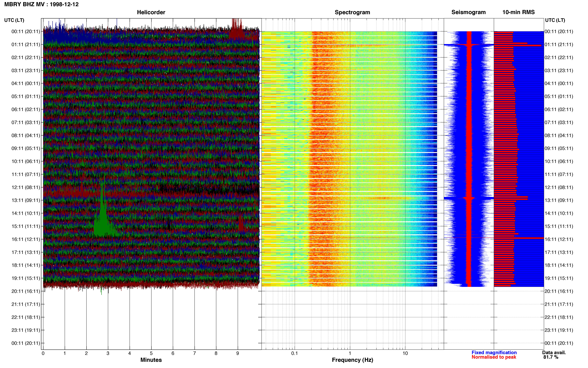Click right-axis time label 19:11 (15:11)
The height and width of the screenshot is (368, 588).
(559, 278)
